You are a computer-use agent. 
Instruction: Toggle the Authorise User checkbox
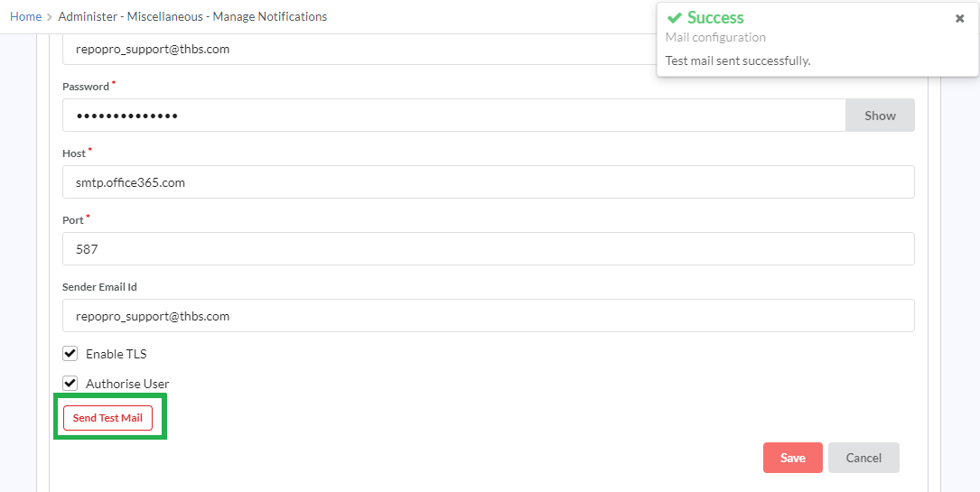[70, 383]
